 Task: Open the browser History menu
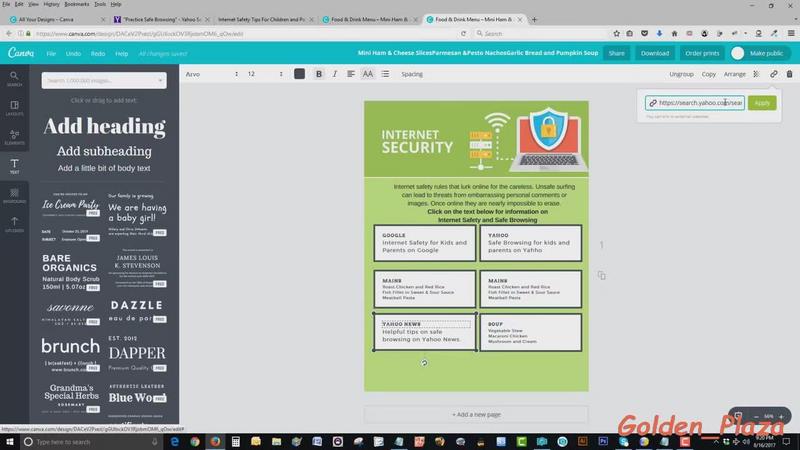(52, 4)
